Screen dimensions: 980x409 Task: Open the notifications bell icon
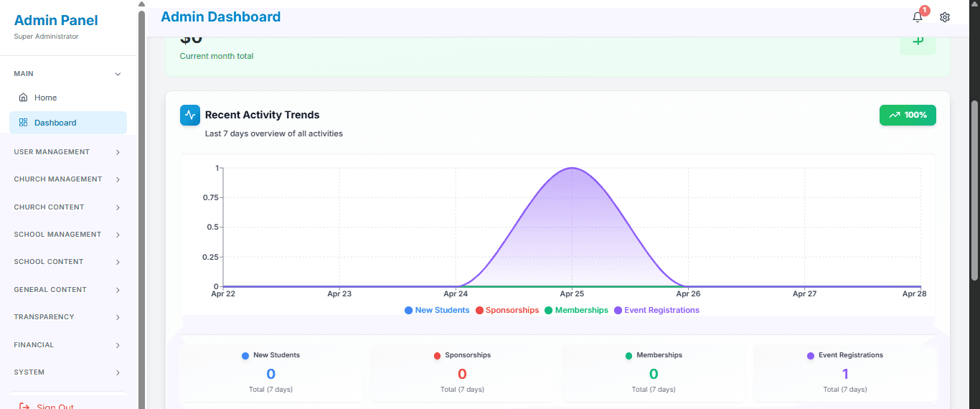click(x=918, y=17)
